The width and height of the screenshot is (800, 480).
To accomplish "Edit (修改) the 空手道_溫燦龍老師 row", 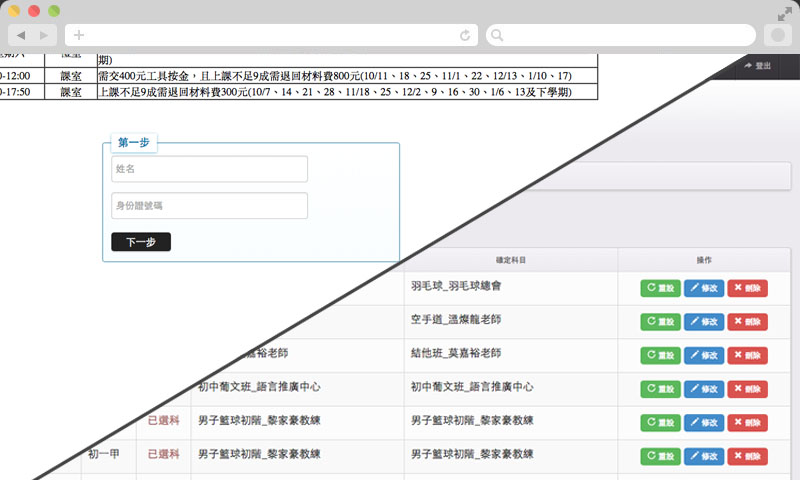I will pos(704,322).
